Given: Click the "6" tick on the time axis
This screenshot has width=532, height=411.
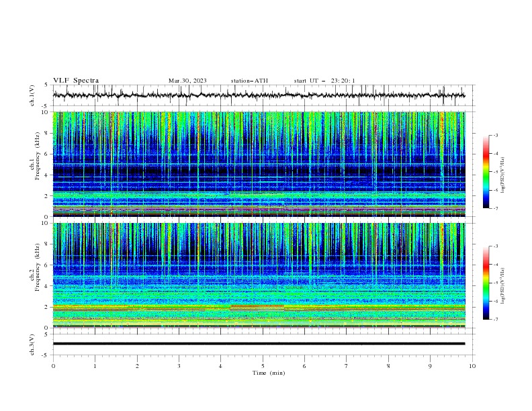Looking at the screenshot, I should click(304, 366).
